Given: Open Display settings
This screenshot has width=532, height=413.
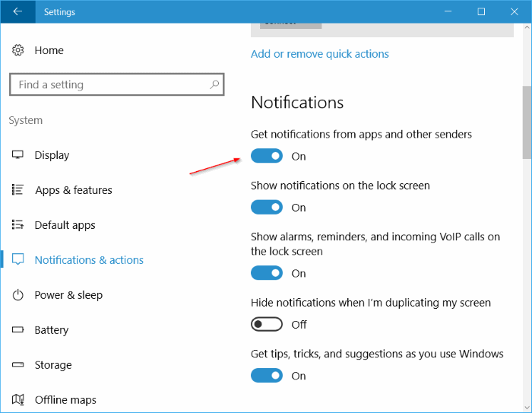Looking at the screenshot, I should pos(52,155).
